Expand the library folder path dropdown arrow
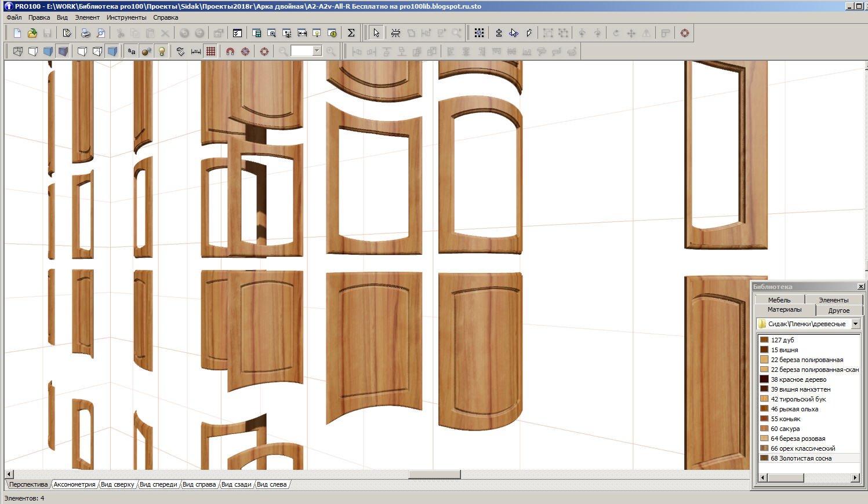The width and height of the screenshot is (868, 504). click(x=855, y=324)
